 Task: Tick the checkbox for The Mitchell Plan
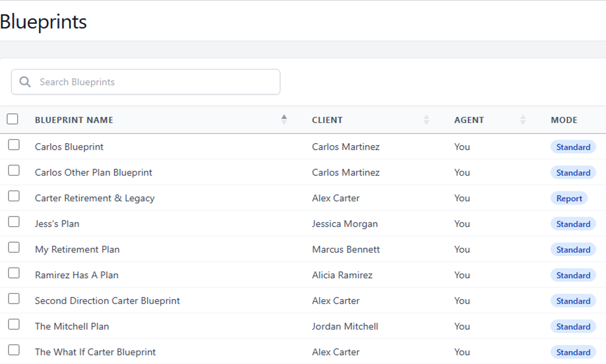[x=14, y=324]
